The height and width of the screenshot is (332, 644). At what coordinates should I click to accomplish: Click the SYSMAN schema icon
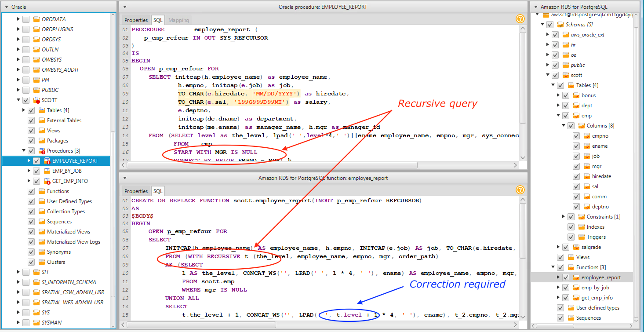click(36, 323)
